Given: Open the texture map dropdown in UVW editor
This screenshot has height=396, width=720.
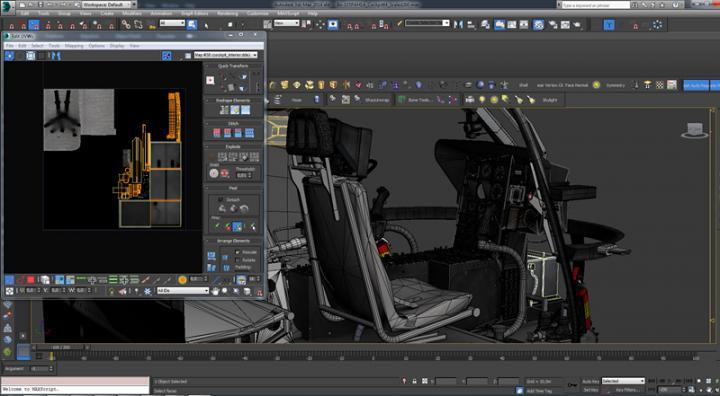Looking at the screenshot, I should tap(225, 55).
